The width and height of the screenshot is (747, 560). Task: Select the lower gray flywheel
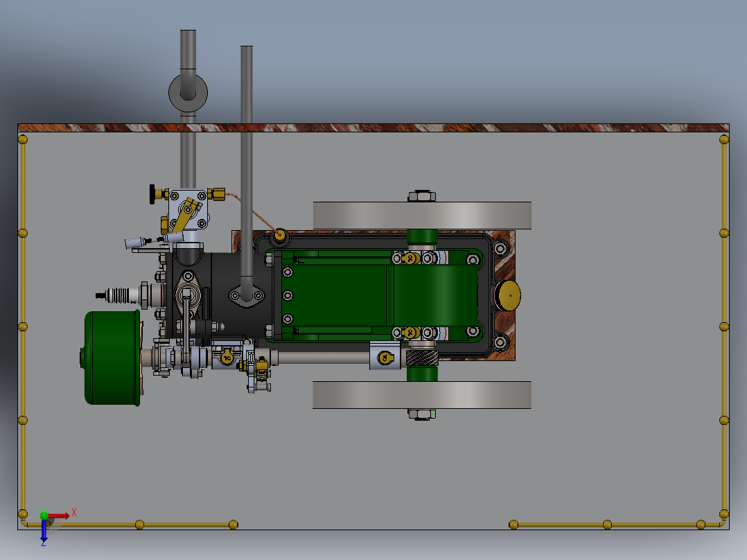(x=422, y=394)
